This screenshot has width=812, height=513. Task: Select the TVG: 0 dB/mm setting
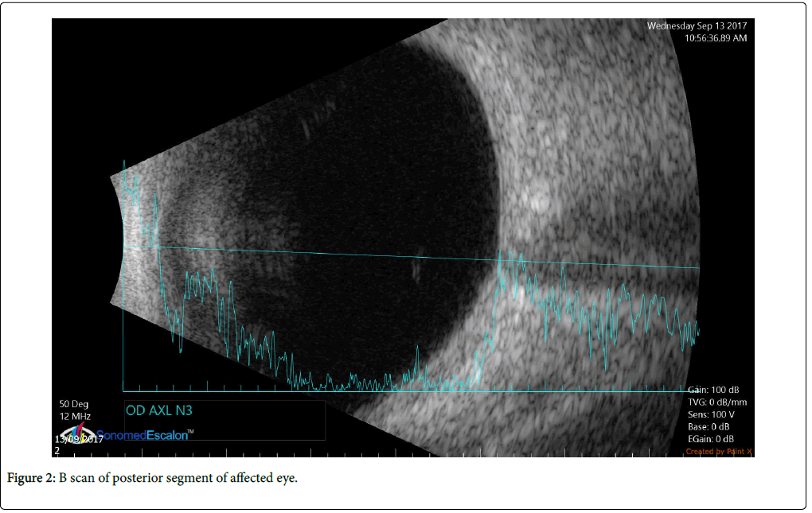(x=716, y=402)
